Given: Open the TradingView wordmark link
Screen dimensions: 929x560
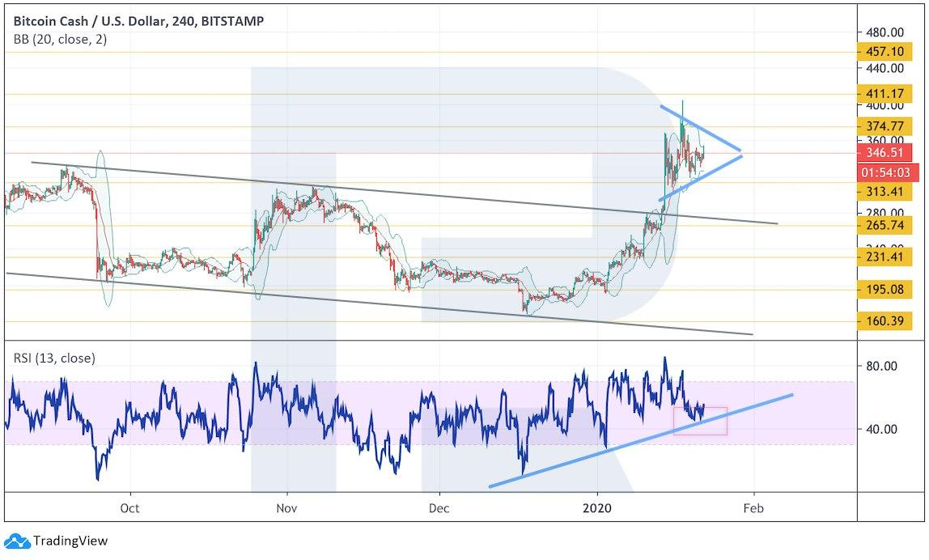Looking at the screenshot, I should point(70,541).
